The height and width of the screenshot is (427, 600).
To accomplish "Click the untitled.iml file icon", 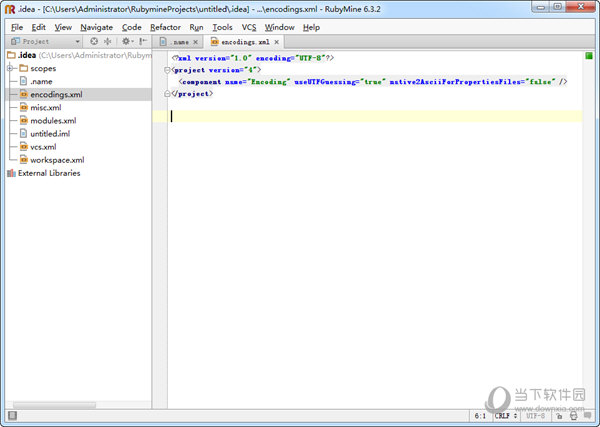I will pos(23,134).
